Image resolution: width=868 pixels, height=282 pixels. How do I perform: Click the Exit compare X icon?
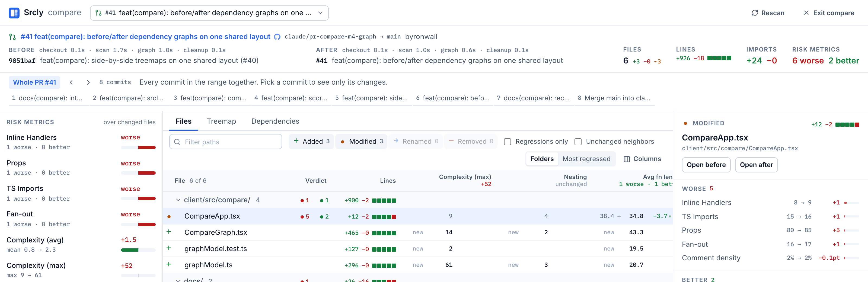(806, 13)
